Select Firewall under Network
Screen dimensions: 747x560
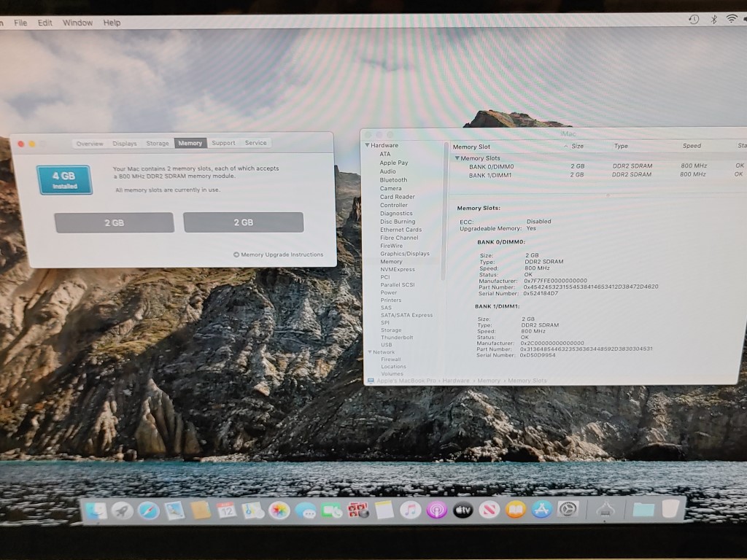[x=391, y=359]
